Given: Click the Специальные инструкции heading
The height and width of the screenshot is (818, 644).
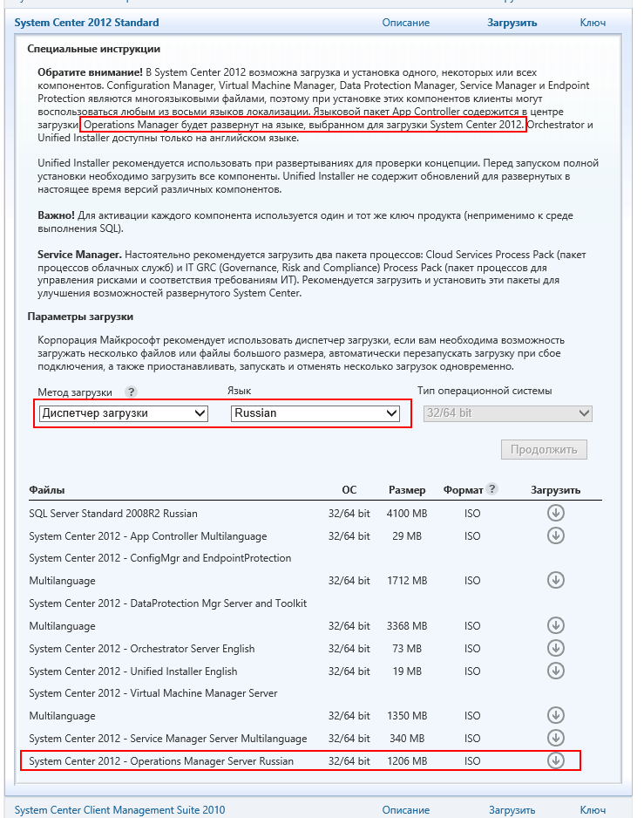Looking at the screenshot, I should tap(94, 49).
